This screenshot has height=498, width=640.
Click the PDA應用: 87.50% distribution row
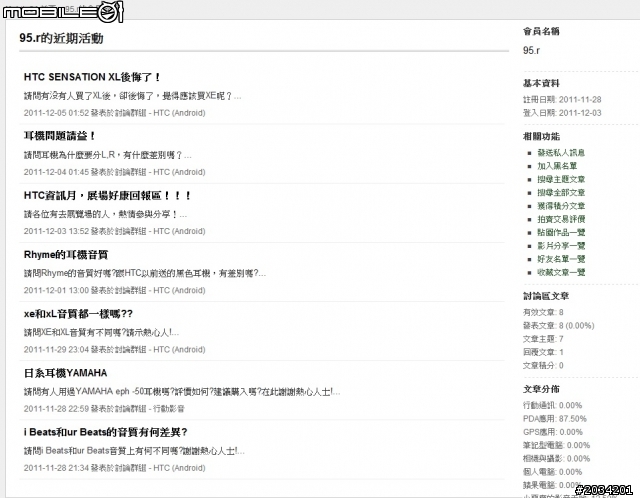point(555,419)
